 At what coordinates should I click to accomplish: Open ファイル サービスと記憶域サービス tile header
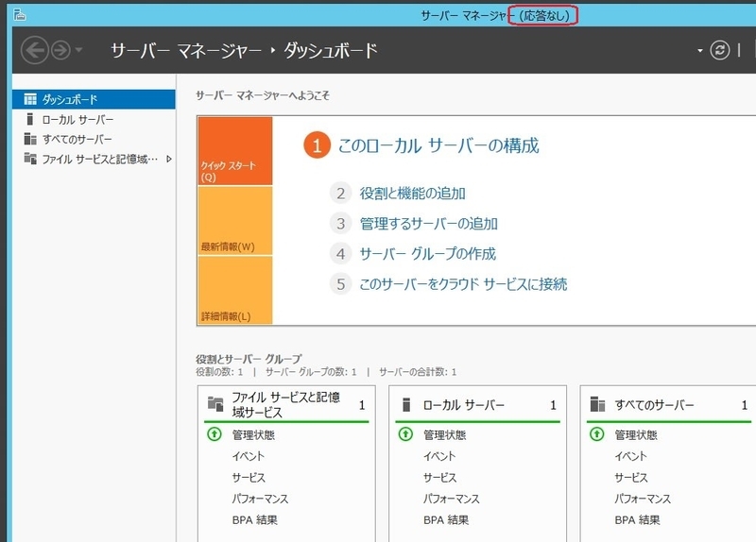click(286, 405)
